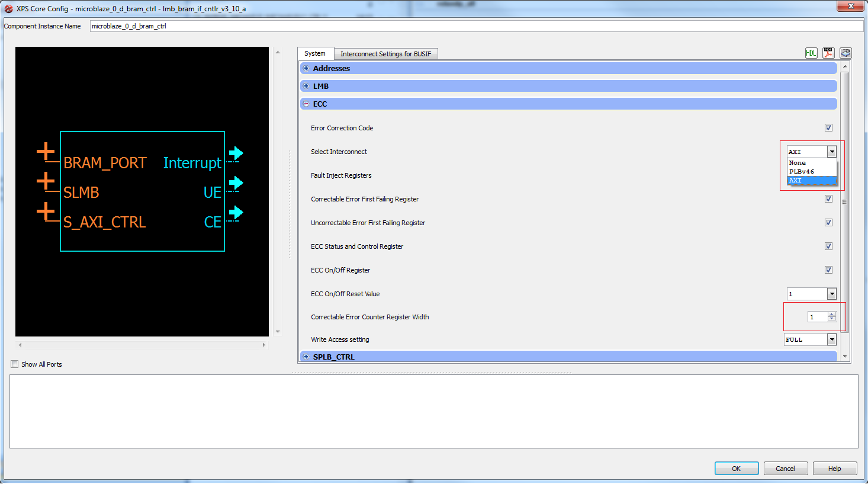The height and width of the screenshot is (484, 868).
Task: Open Help from the dialog buttons
Action: coord(835,468)
